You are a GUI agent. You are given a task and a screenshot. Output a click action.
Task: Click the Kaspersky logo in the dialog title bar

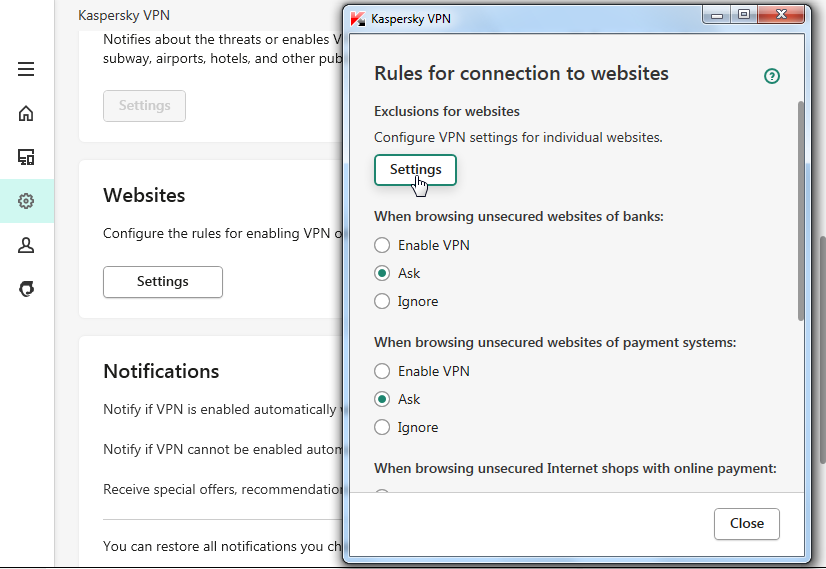(358, 18)
